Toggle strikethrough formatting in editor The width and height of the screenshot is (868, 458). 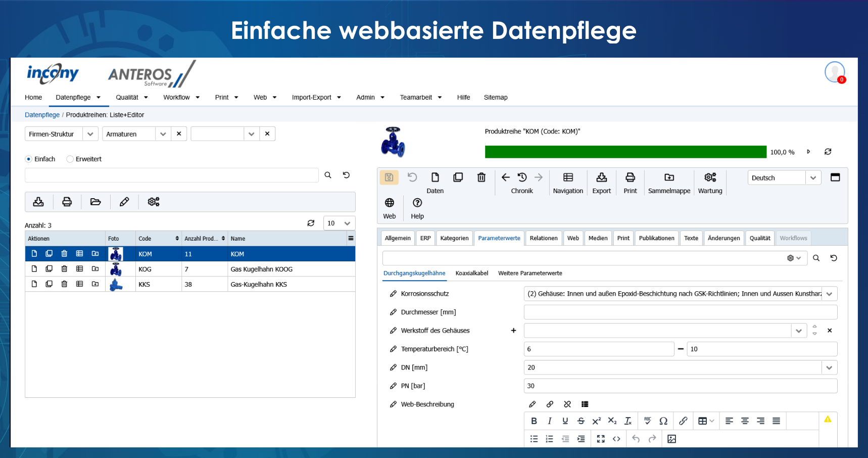click(x=581, y=421)
